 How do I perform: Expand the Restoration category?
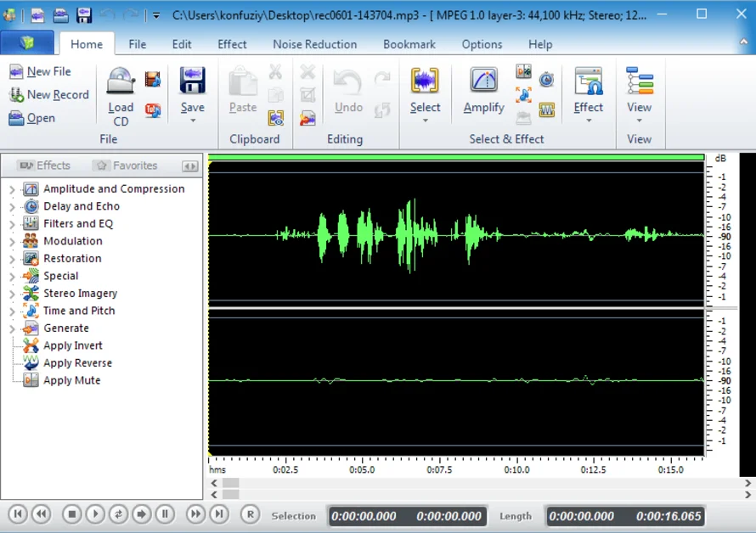click(x=12, y=259)
